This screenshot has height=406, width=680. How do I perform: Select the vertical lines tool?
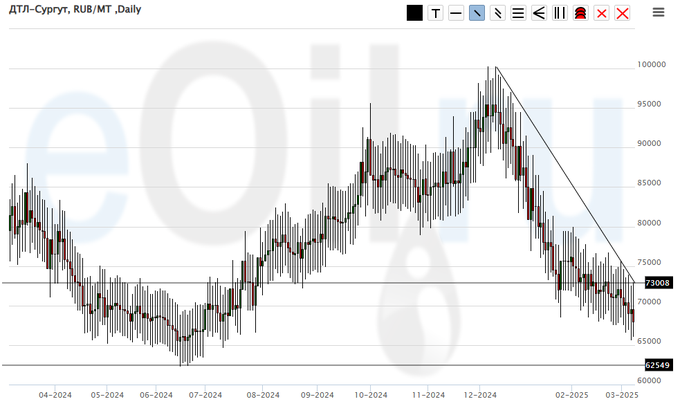560,13
